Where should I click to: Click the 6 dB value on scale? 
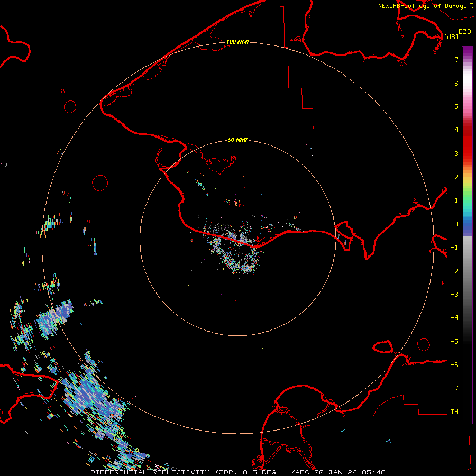456,83
